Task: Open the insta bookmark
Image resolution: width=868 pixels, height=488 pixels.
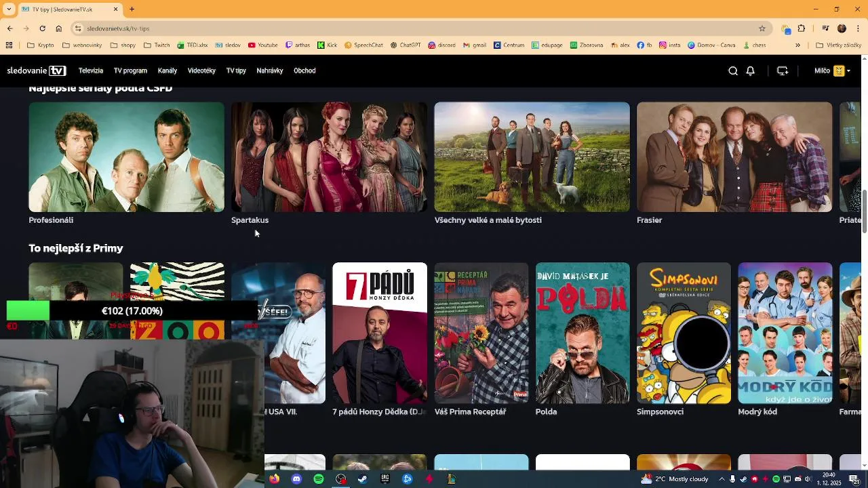Action: point(671,45)
